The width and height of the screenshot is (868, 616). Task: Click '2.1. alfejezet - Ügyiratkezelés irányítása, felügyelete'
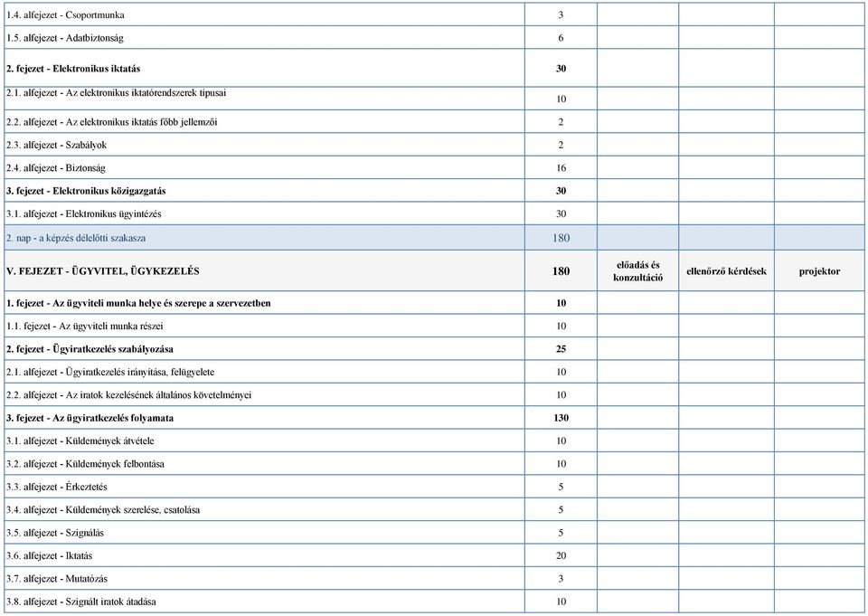click(110, 373)
